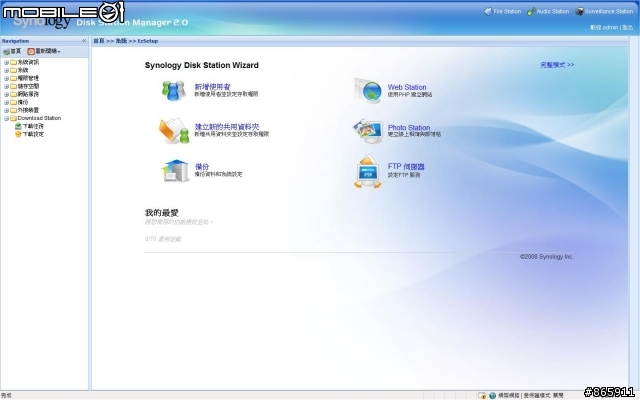The width and height of the screenshot is (640, 400).
Task: Open the 重新開機 restart dropdown button
Action: click(x=44, y=51)
